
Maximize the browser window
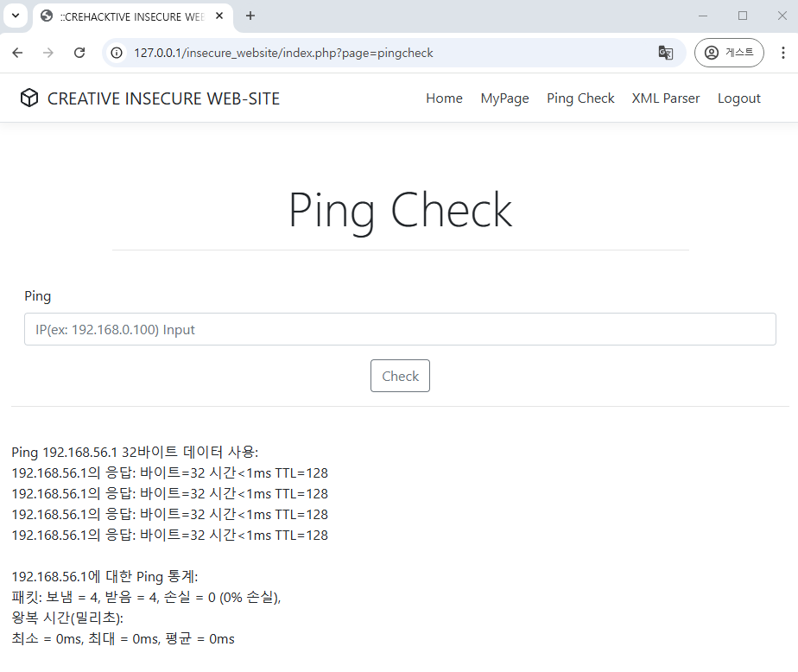[x=743, y=16]
